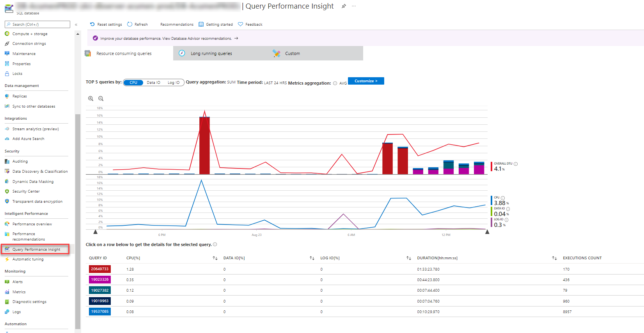Sort by DURATION column arrows
644x333 pixels.
click(x=554, y=258)
